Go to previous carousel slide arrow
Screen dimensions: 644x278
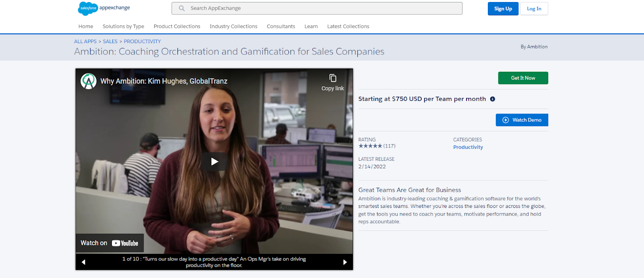pyautogui.click(x=83, y=262)
